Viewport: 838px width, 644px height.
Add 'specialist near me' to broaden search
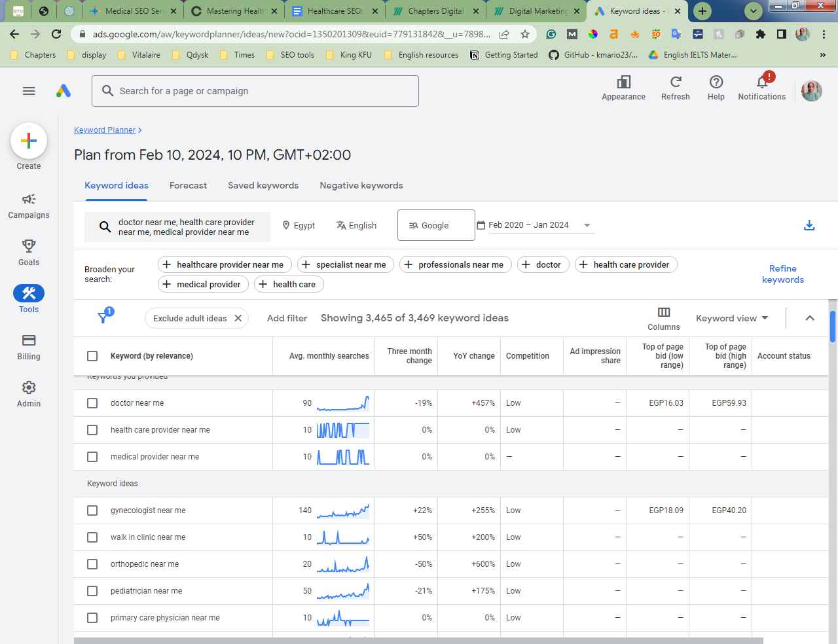[345, 264]
